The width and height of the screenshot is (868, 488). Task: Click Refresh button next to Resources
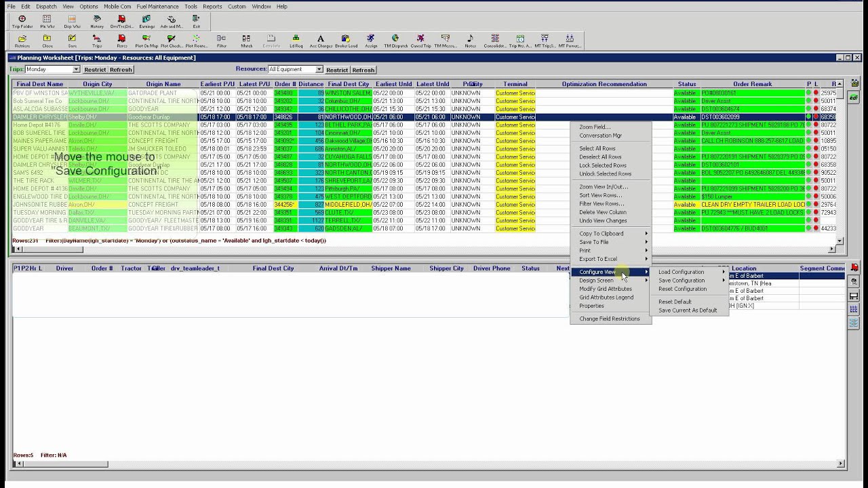click(363, 70)
